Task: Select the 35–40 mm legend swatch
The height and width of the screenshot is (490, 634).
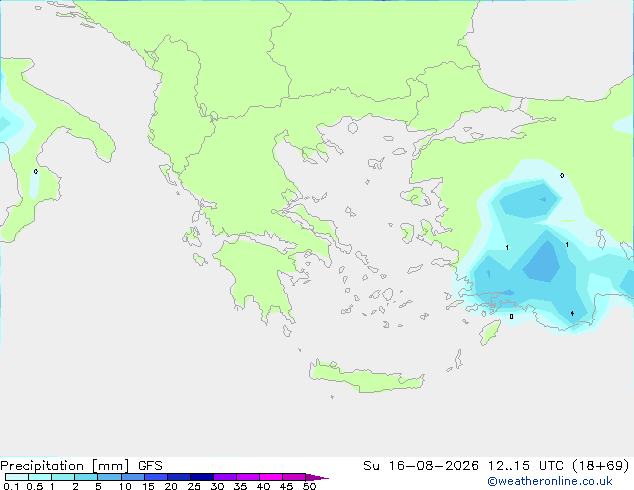Action: [247, 477]
